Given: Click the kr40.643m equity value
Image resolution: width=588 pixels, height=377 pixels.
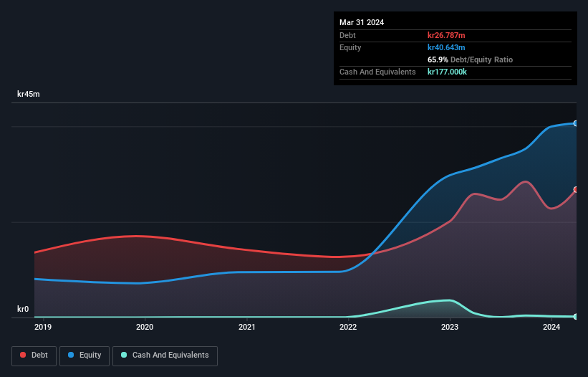Looking at the screenshot, I should (446, 47).
